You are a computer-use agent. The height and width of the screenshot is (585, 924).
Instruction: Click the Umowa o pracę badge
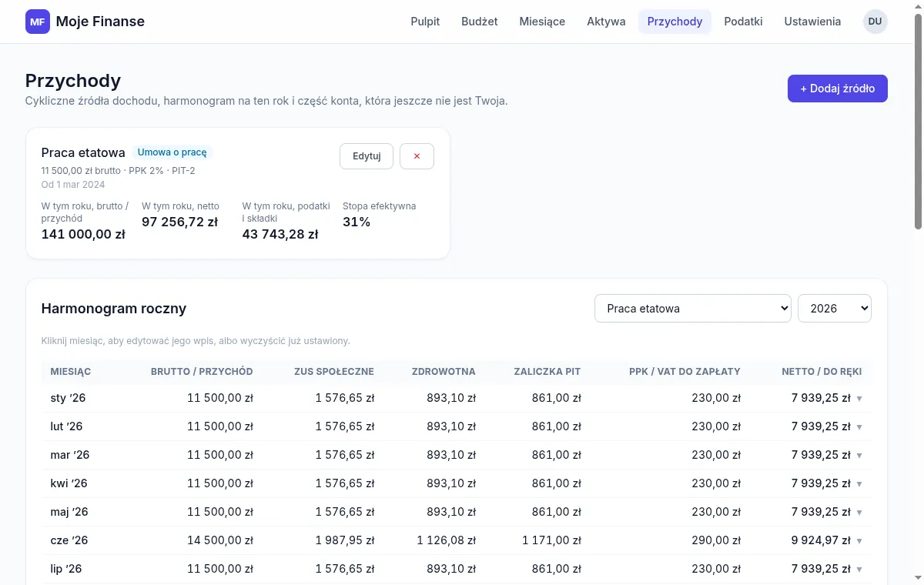coord(172,152)
